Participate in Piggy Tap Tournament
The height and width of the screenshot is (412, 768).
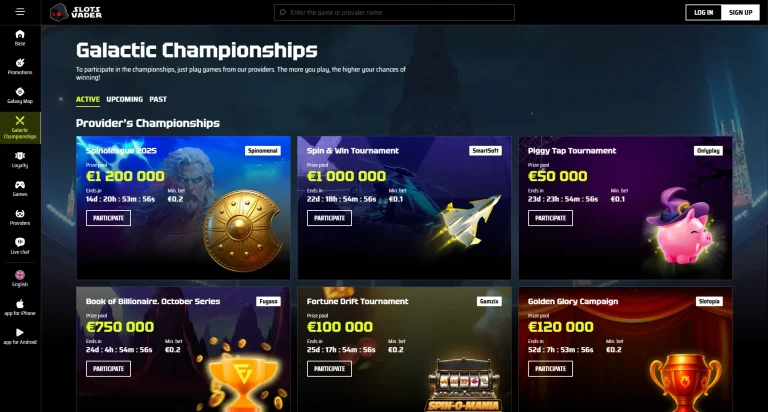pos(551,218)
